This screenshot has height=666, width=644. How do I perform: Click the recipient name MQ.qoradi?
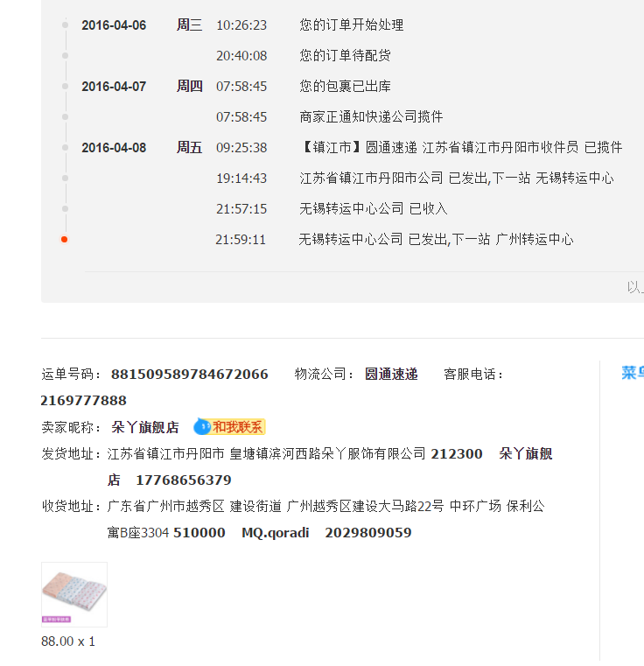tap(275, 533)
